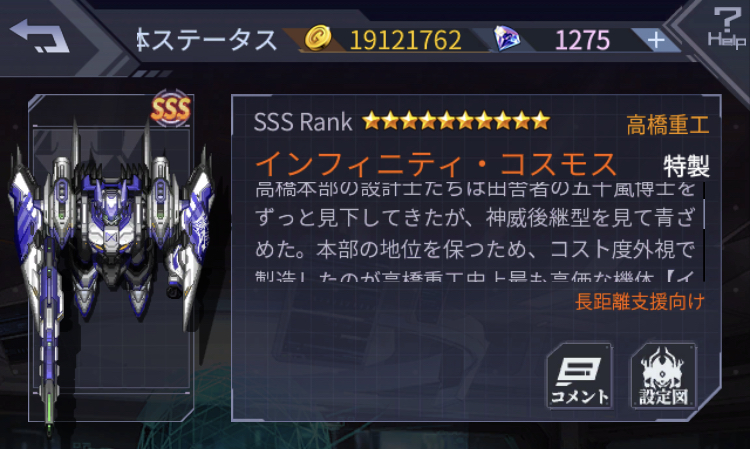The height and width of the screenshot is (449, 750).
Task: Tap the mech description paragraph
Action: coord(475,231)
